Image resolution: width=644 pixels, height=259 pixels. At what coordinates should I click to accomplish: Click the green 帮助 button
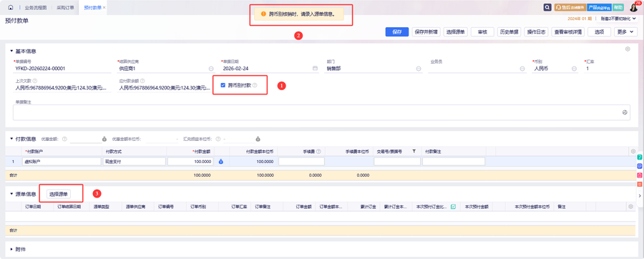[618, 7]
